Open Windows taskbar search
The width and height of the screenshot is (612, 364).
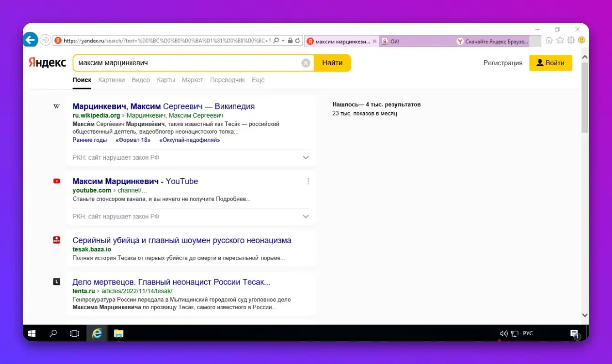tap(53, 333)
